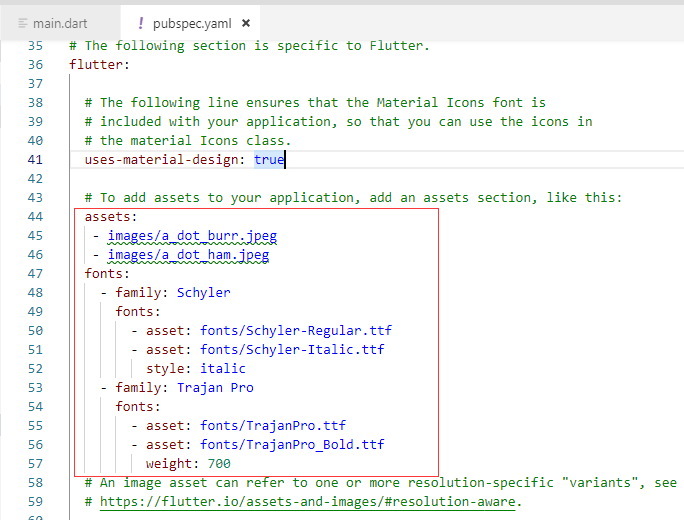
Task: Switch to the main.dart tab
Action: (60, 24)
